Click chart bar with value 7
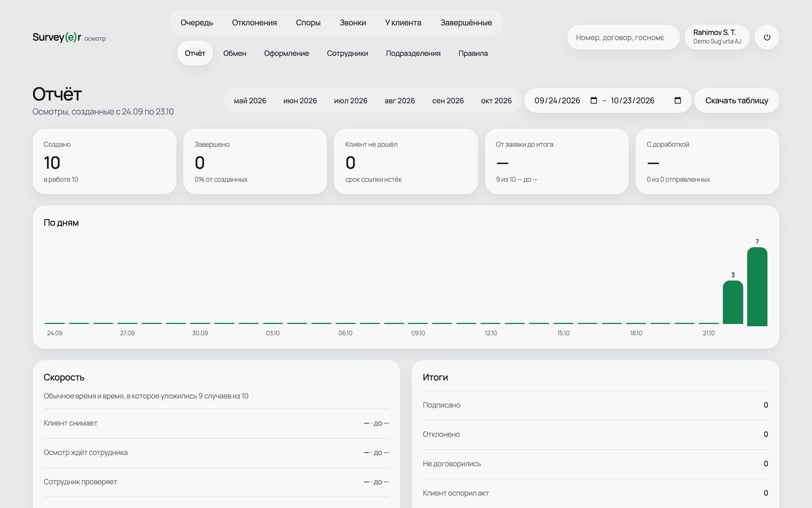Image resolution: width=812 pixels, height=508 pixels. [x=757, y=287]
